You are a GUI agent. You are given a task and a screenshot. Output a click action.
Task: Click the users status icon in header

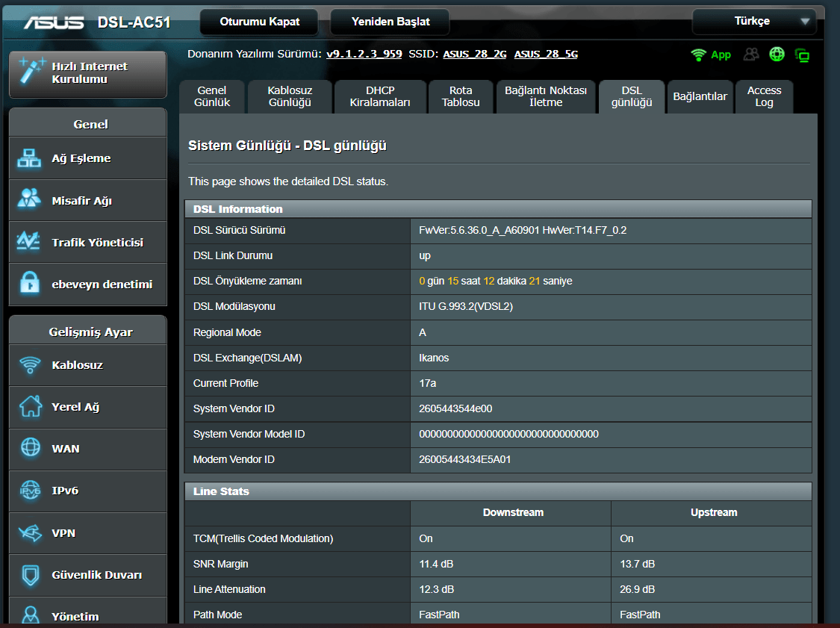pyautogui.click(x=751, y=55)
